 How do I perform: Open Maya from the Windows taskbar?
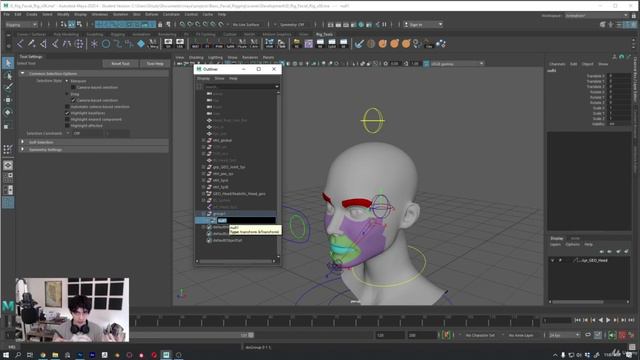point(166,355)
